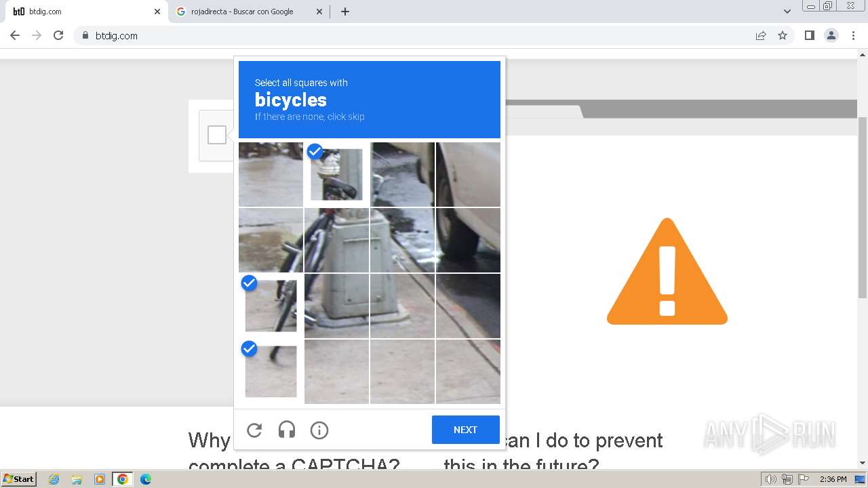Select the bicycle wheel tile beside the concrete post
This screenshot has height=488, width=868.
(x=271, y=240)
